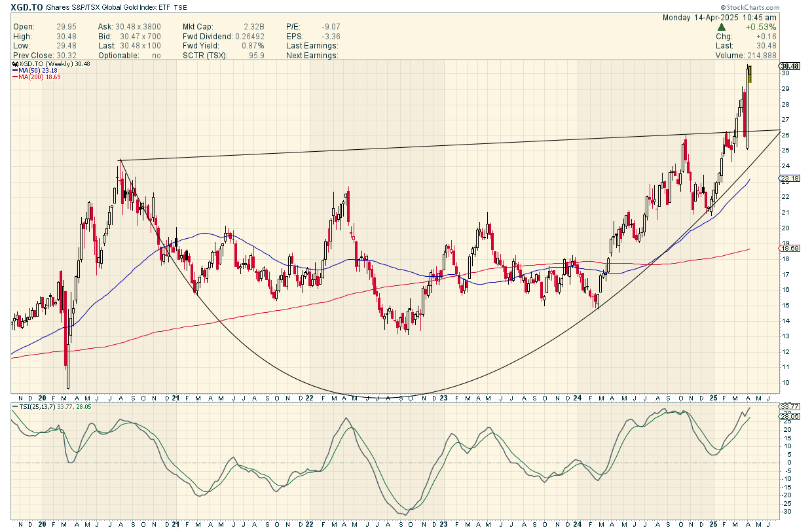Click the +0.53% percent change value

coord(761,27)
